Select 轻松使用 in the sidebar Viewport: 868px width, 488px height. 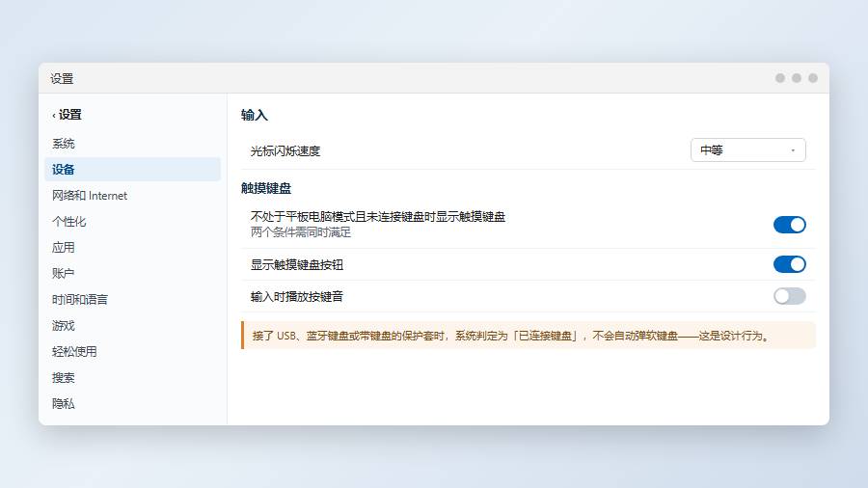[x=132, y=351]
